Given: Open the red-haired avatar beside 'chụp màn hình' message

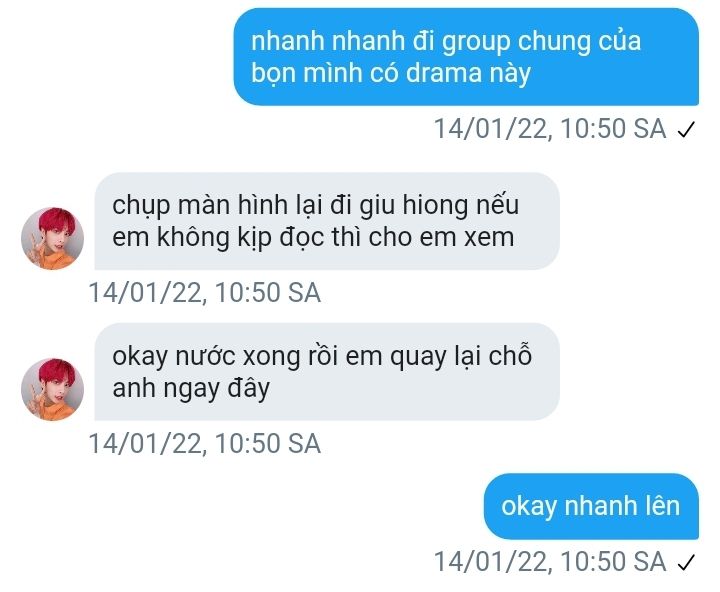Looking at the screenshot, I should tap(52, 238).
